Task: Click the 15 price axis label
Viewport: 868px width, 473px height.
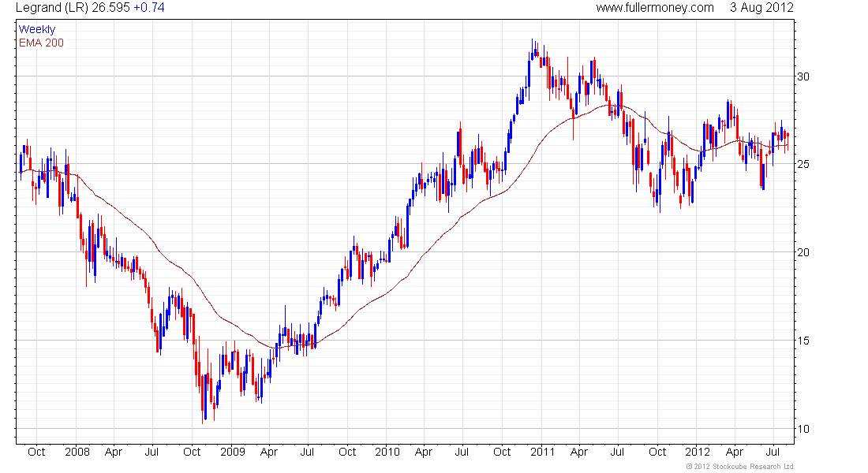Action: [803, 341]
